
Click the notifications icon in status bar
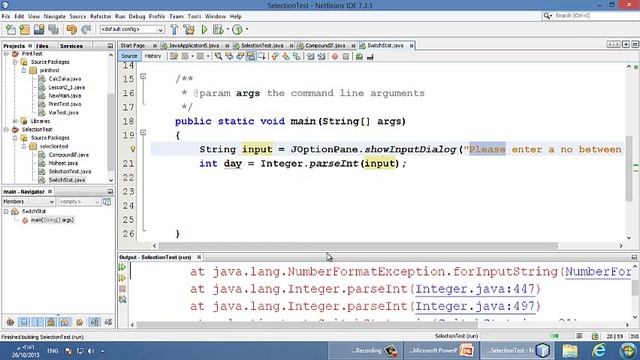(x=595, y=336)
